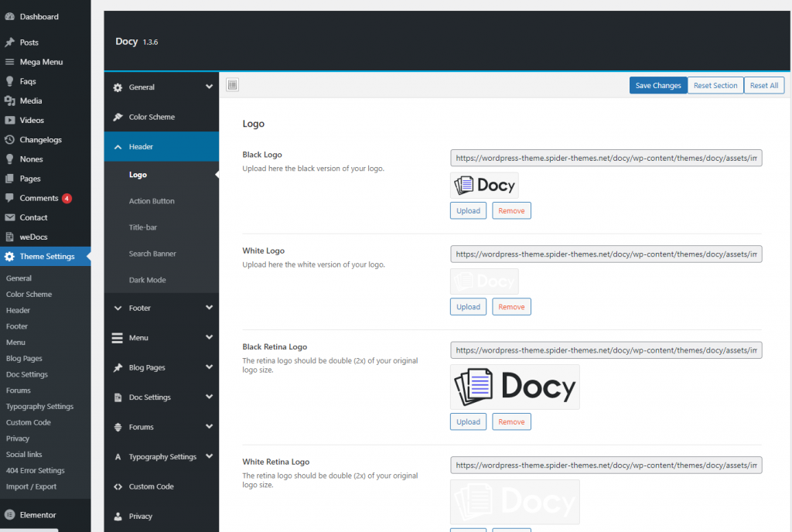Open Import / Export in sidebar
Viewport: 792px width, 532px height.
tap(31, 486)
